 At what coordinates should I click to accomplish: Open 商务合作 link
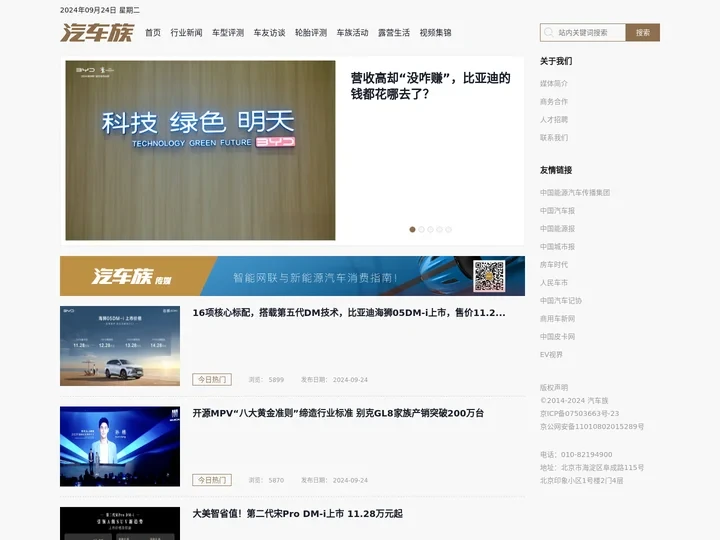point(554,101)
